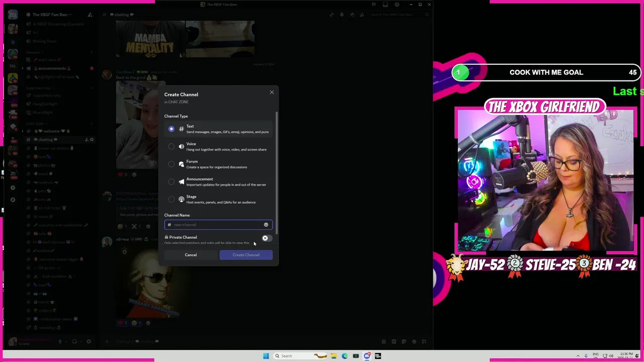
Task: Open Windows Start menu
Action: pos(266,356)
